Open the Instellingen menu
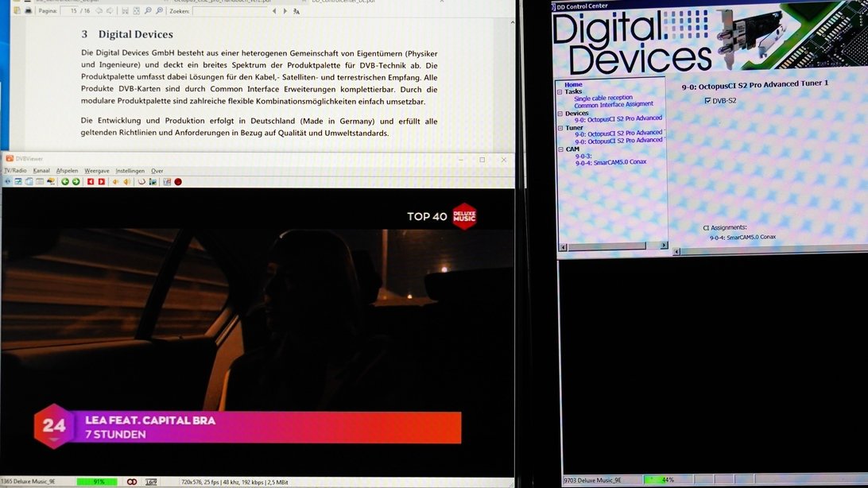Screen dimensions: 868x488 click(x=130, y=171)
